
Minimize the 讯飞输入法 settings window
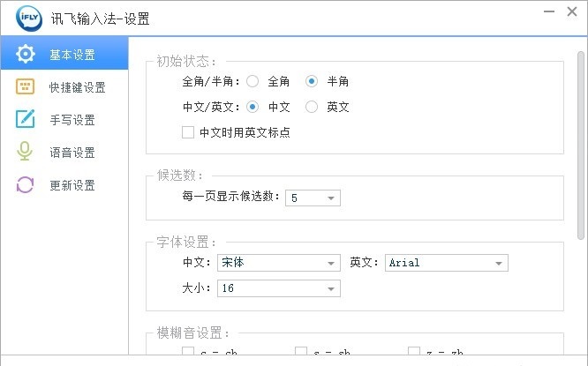[549, 11]
